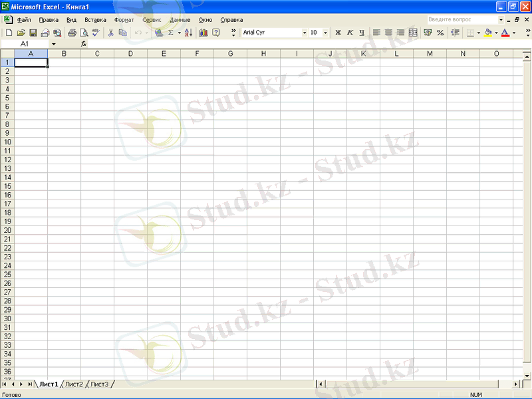Copy the selected cells
The width and height of the screenshot is (532, 399).
pyautogui.click(x=123, y=33)
